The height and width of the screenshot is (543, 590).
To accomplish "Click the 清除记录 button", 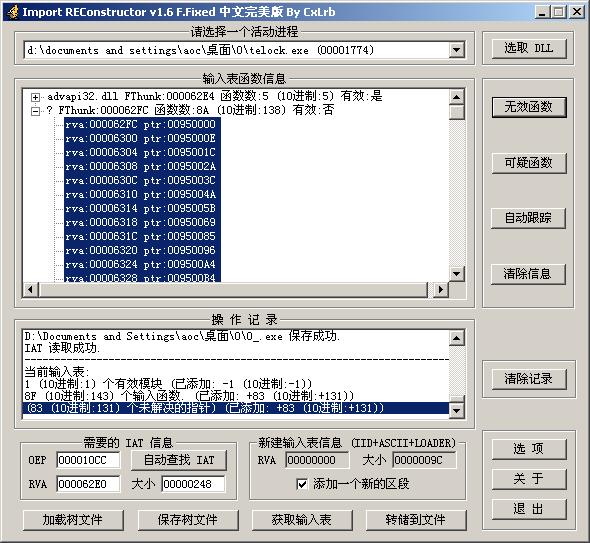I will coord(529,379).
